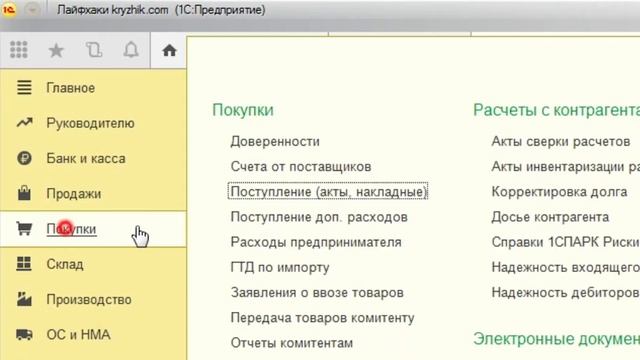Click the Расчеты с контрагентами heading
The height and width of the screenshot is (360, 640).
pos(556,110)
